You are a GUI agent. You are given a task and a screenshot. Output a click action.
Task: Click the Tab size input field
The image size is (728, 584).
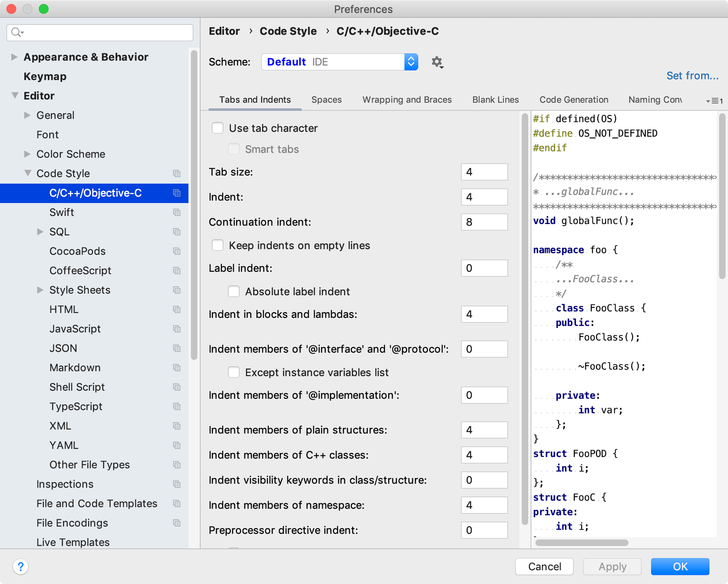[485, 172]
